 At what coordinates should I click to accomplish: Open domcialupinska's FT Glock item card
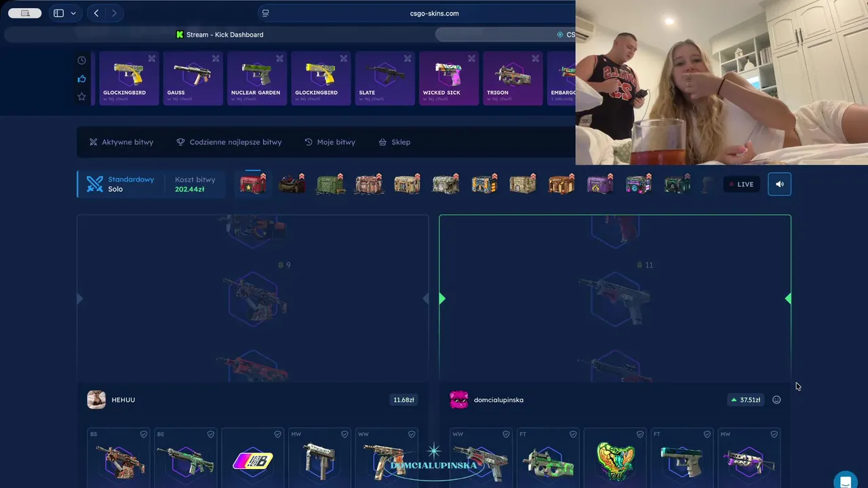click(x=682, y=458)
